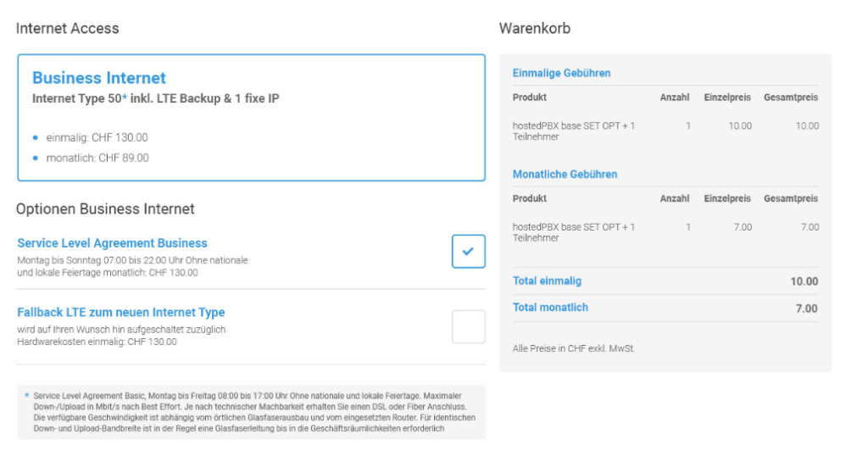
Task: Select the Business Internet product card
Action: coord(251,117)
